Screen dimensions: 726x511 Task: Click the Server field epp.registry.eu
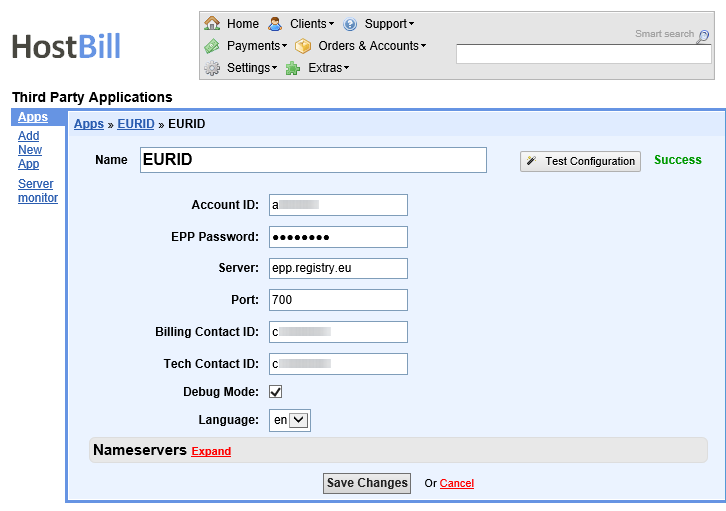338,268
